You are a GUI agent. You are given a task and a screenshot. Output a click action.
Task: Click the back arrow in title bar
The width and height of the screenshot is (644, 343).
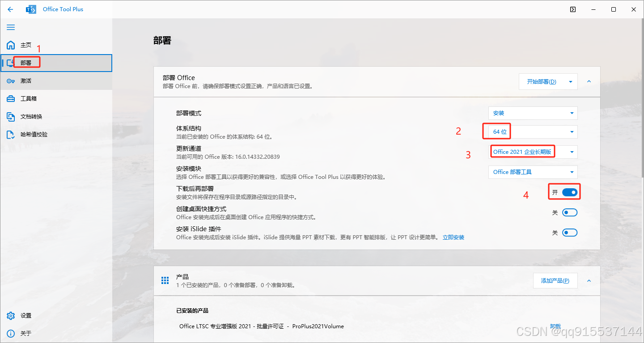click(x=10, y=9)
